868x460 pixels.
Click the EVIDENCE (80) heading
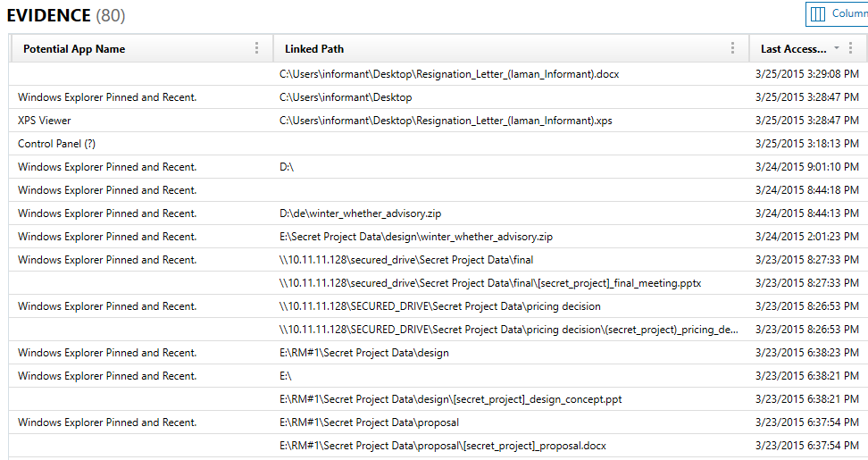tap(66, 15)
